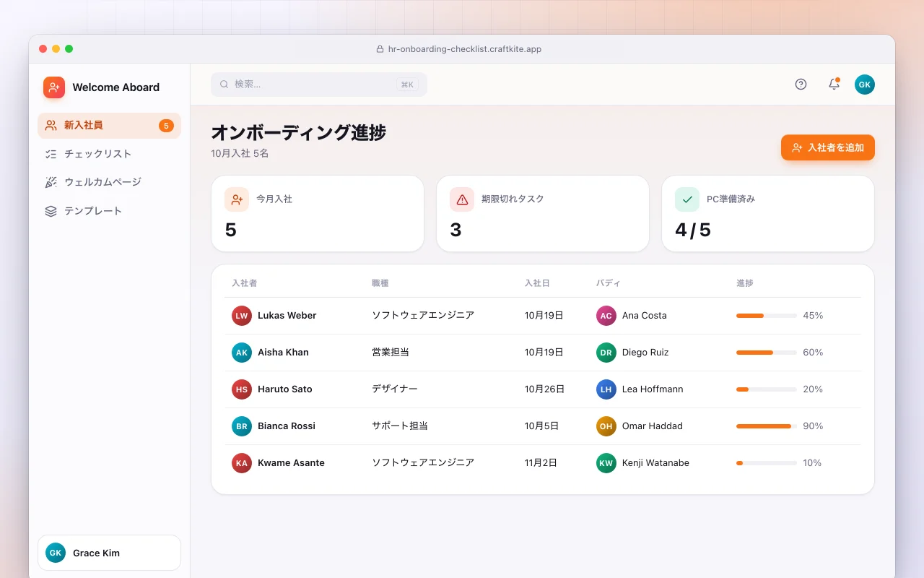Click the HS avatar for Haruto Sato
The width and height of the screenshot is (924, 578).
click(242, 389)
